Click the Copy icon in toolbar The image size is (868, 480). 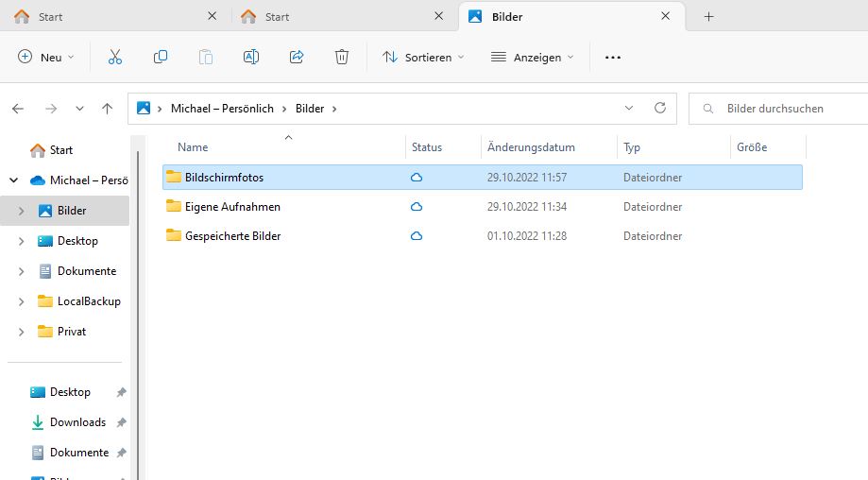161,58
